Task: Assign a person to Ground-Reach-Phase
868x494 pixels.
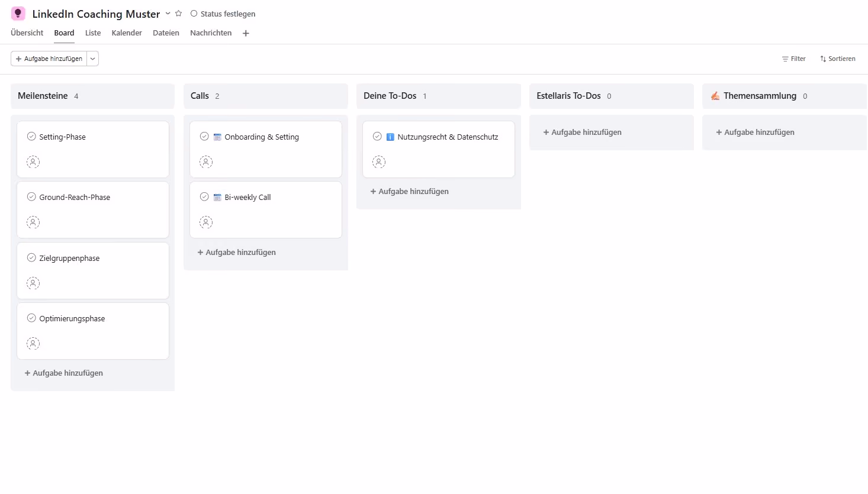Action: pos(33,222)
